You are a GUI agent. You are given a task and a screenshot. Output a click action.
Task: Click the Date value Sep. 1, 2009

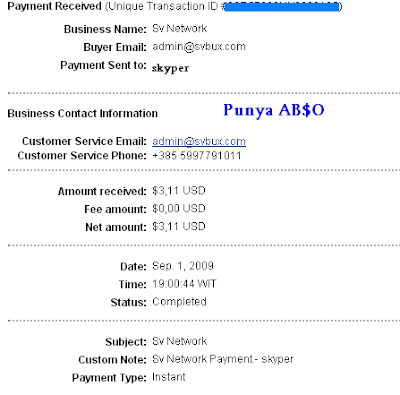click(183, 266)
